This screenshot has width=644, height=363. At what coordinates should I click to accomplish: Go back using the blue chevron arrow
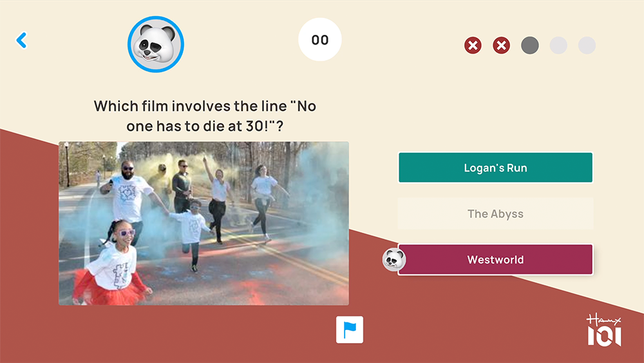21,40
